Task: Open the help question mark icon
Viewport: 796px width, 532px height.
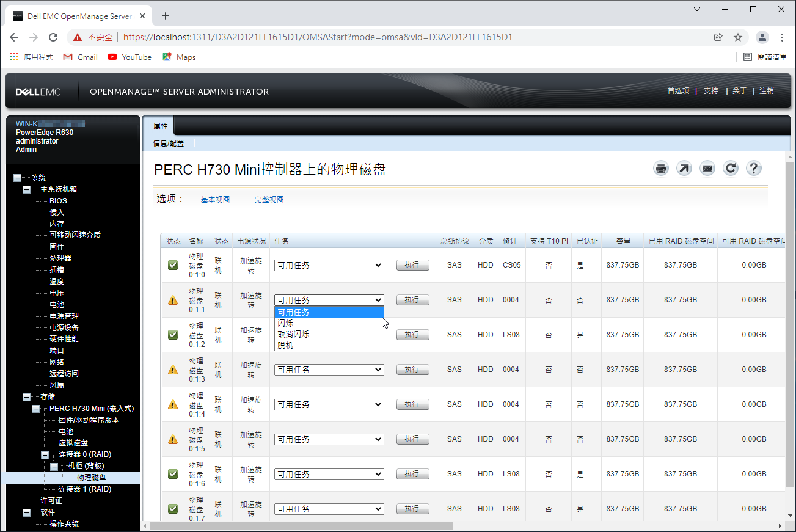Action: point(754,169)
